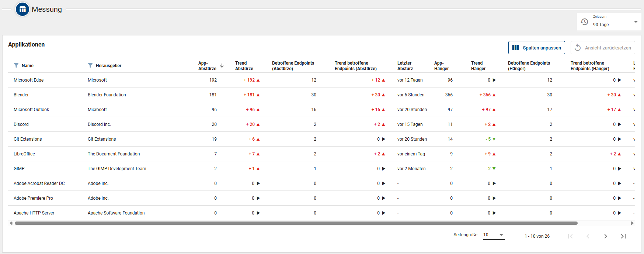Click the Ansicht zurücksetzen button
644x254 pixels.
click(x=602, y=48)
